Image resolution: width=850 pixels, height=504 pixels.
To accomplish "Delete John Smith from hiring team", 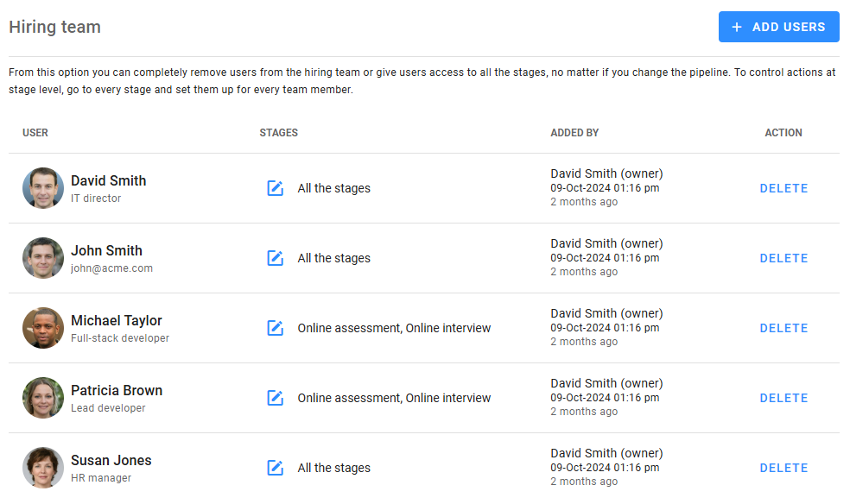I will [x=783, y=258].
